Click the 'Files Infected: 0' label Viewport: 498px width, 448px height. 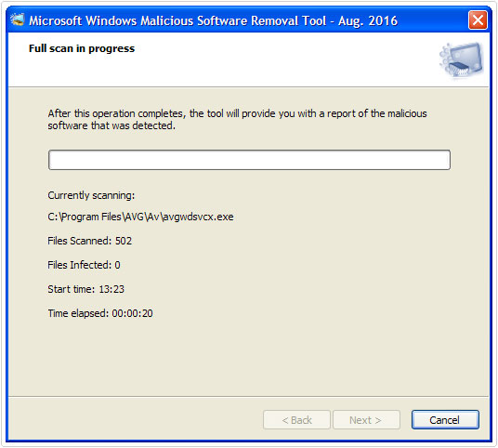(x=85, y=265)
